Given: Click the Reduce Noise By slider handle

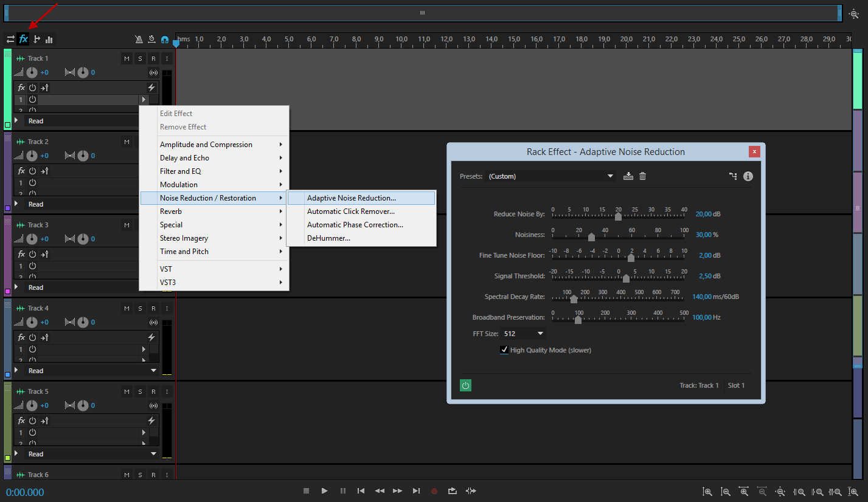Looking at the screenshot, I should pos(618,216).
